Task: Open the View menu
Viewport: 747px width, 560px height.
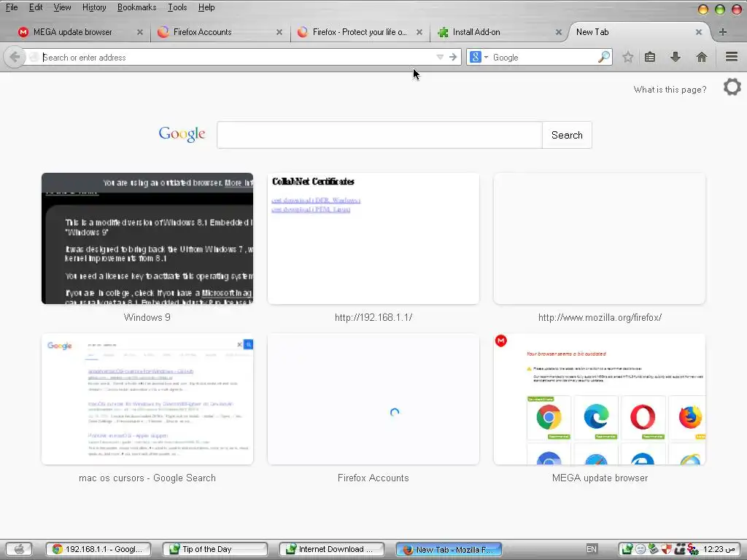Action: [x=62, y=7]
